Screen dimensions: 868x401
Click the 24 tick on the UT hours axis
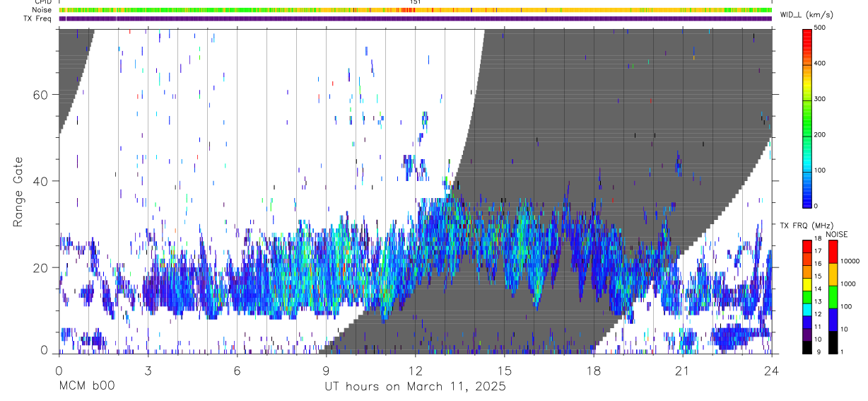(x=772, y=370)
